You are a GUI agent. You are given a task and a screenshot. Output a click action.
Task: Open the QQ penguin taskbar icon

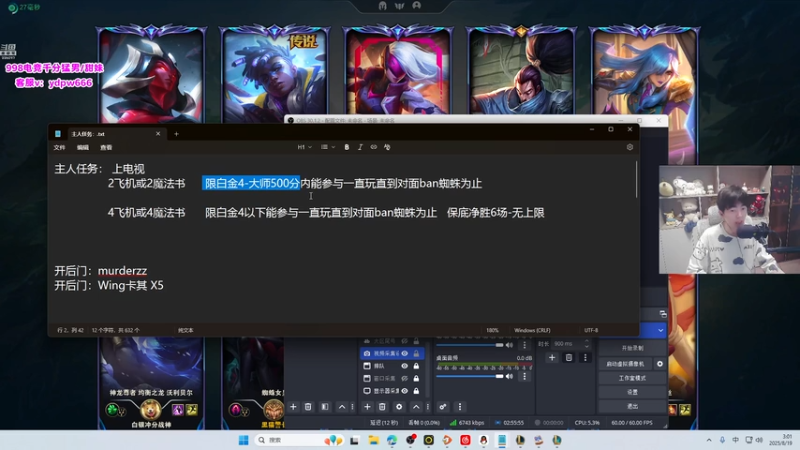coord(484,440)
